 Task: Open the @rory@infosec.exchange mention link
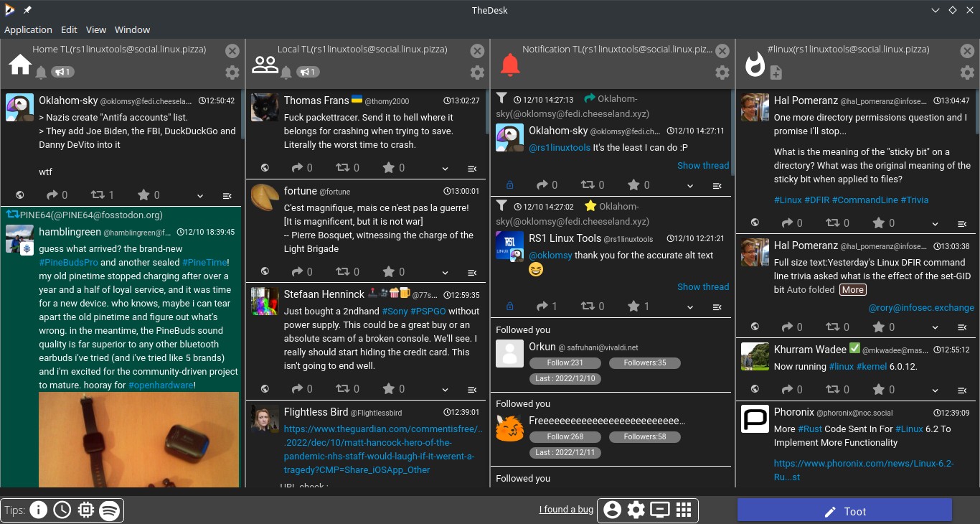pyautogui.click(x=921, y=307)
